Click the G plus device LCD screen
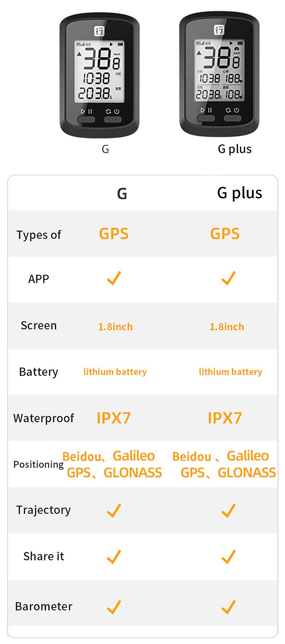Image resolution: width=285 pixels, height=644 pixels. (x=219, y=70)
